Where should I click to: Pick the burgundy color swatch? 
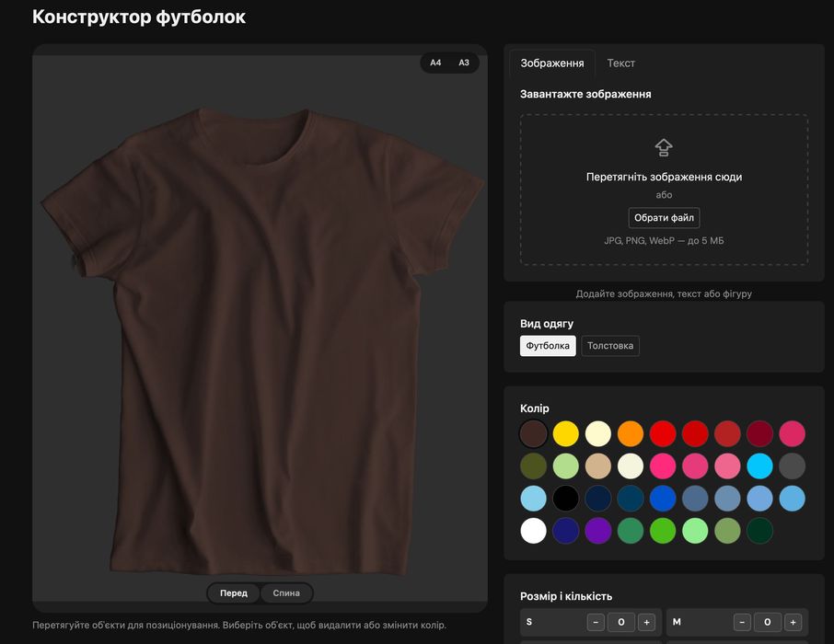coord(759,433)
